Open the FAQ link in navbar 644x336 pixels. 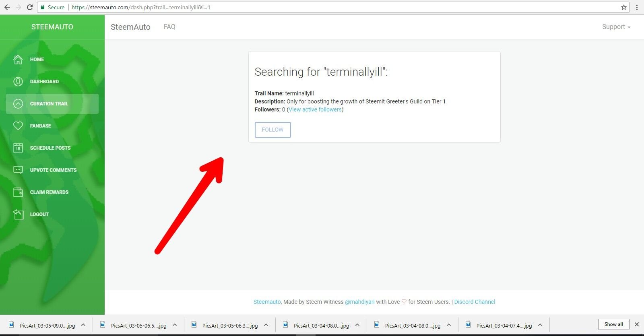pos(169,27)
